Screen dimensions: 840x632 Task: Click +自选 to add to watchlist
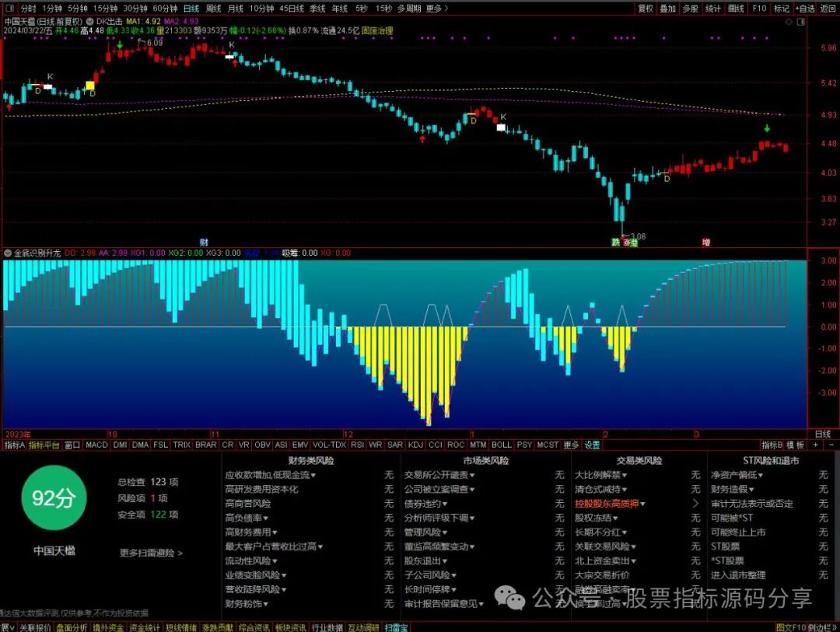[805, 9]
